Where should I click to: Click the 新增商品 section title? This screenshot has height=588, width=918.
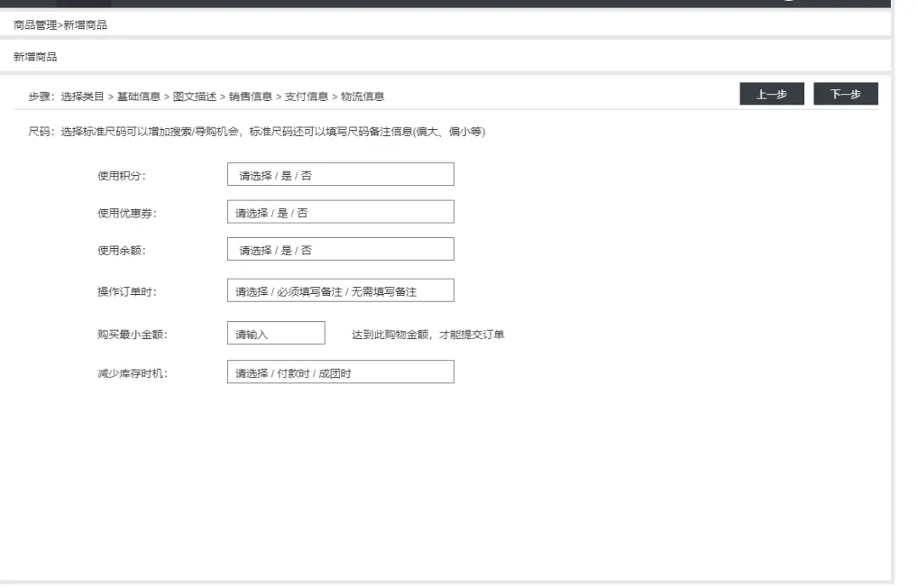click(35, 57)
